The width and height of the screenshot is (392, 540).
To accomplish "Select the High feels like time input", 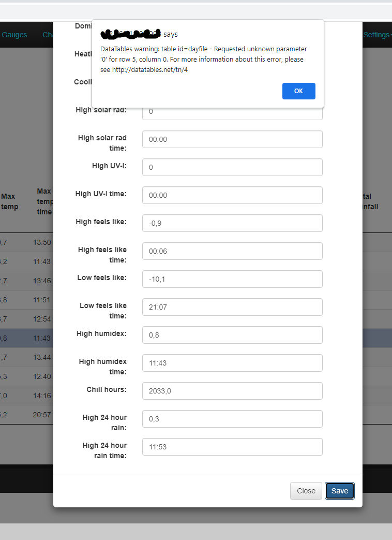I will [x=232, y=251].
